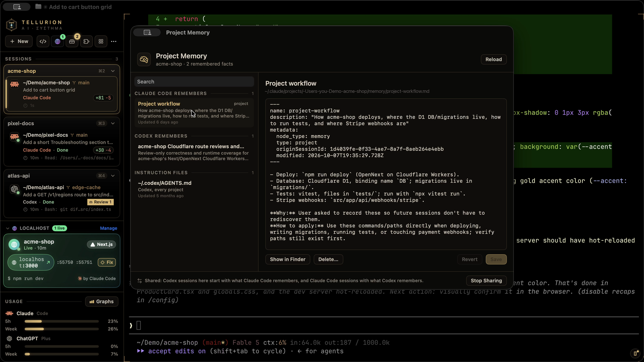Viewport: 644px width, 362px height.
Task: Open the inbox tray icon with badge 2
Action: tap(72, 41)
